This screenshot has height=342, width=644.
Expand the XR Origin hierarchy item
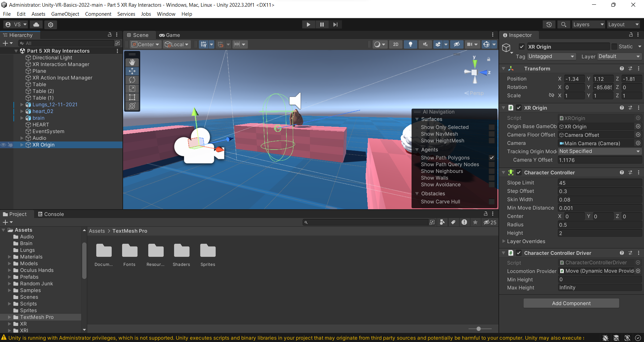click(x=22, y=145)
